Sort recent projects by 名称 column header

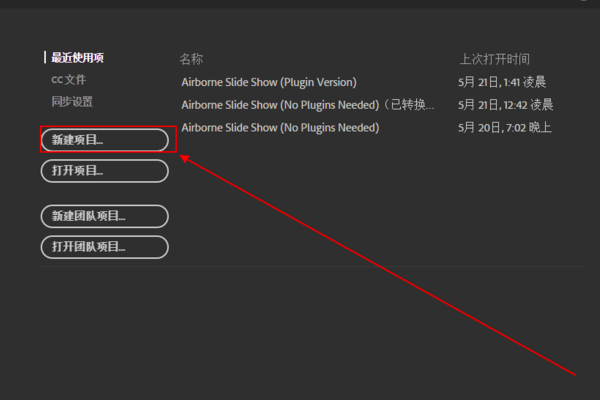(191, 59)
